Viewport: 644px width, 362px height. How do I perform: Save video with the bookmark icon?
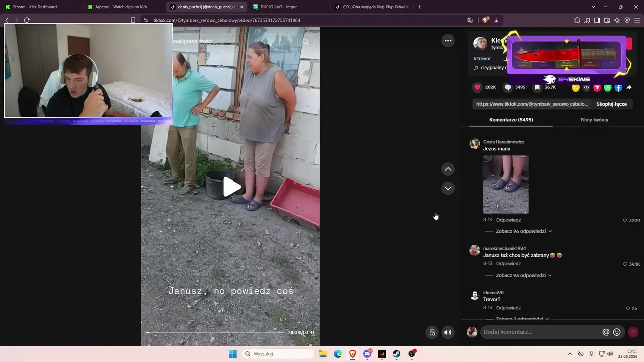point(537,87)
